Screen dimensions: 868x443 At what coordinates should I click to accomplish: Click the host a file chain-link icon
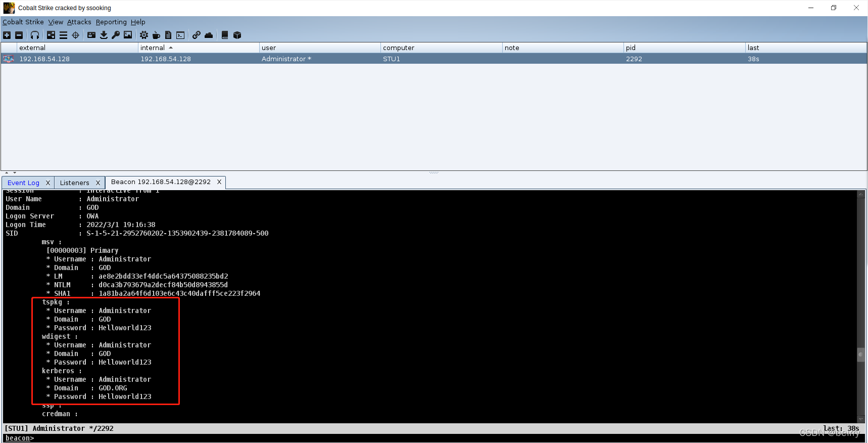click(197, 35)
